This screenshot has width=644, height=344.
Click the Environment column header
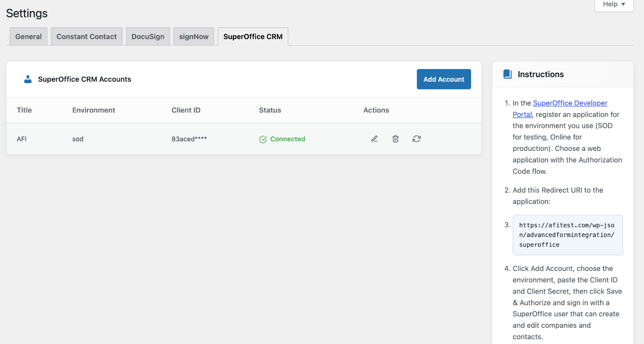tap(94, 110)
